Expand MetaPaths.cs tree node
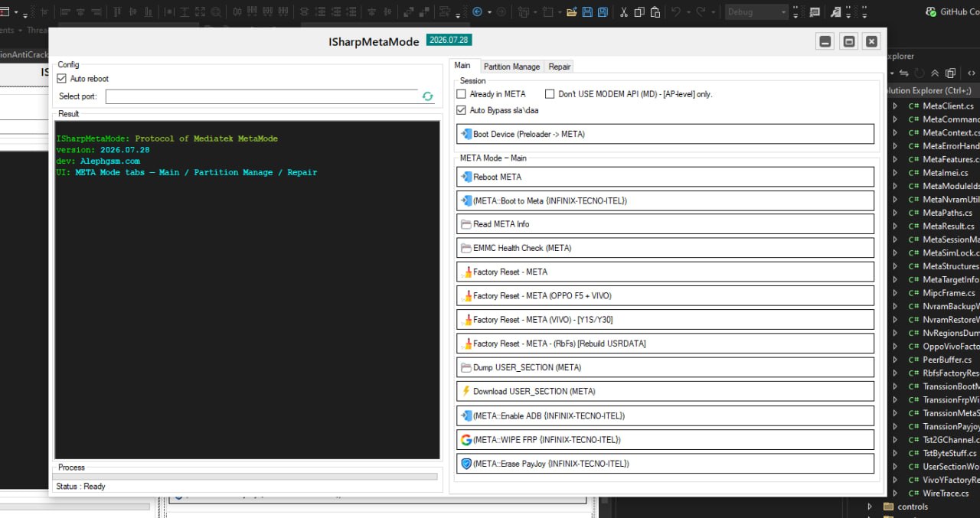The height and width of the screenshot is (518, 980). coord(897,213)
